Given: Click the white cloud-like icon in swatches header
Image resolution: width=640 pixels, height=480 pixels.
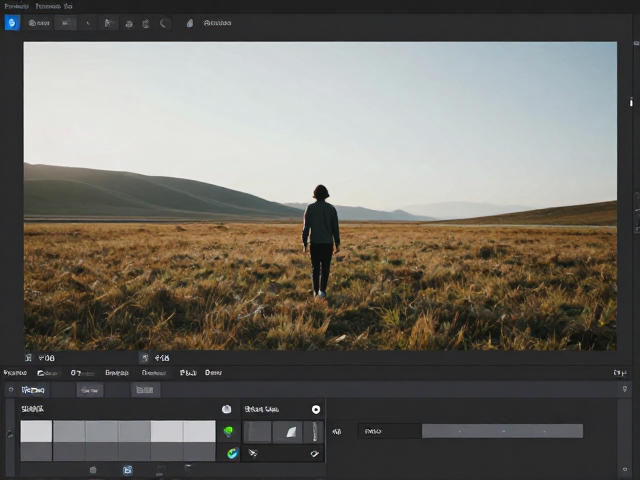Looking at the screenshot, I should click(227, 409).
